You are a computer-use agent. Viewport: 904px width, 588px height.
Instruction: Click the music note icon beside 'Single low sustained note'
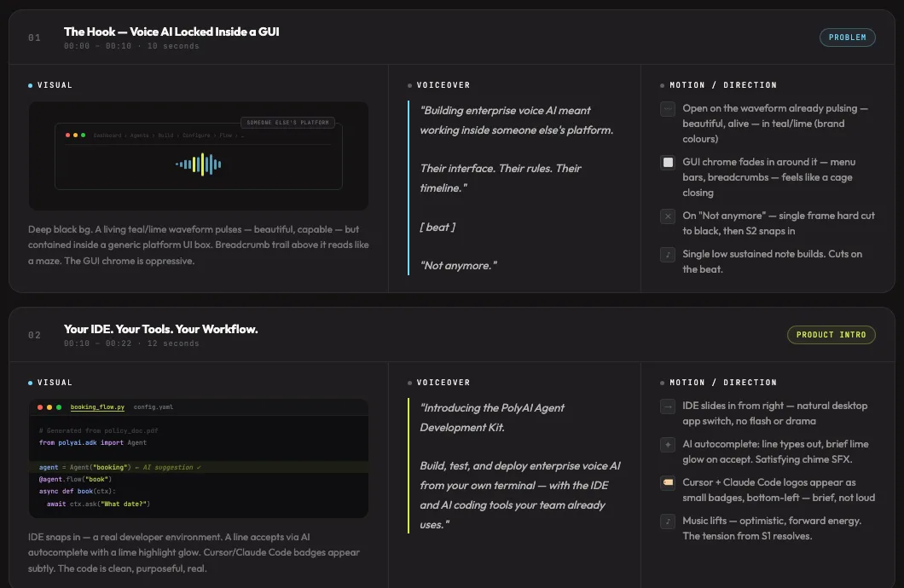point(668,255)
